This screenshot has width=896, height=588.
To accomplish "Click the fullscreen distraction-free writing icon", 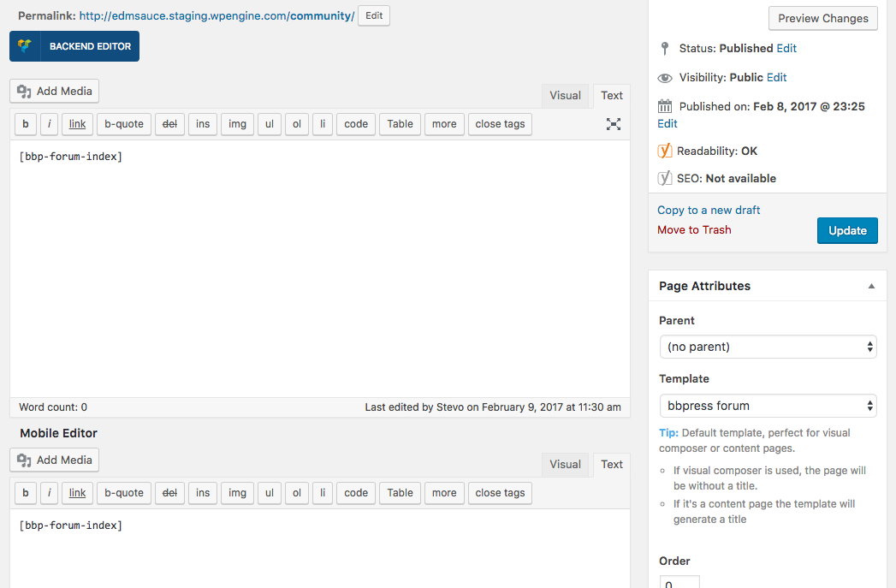I will click(613, 124).
